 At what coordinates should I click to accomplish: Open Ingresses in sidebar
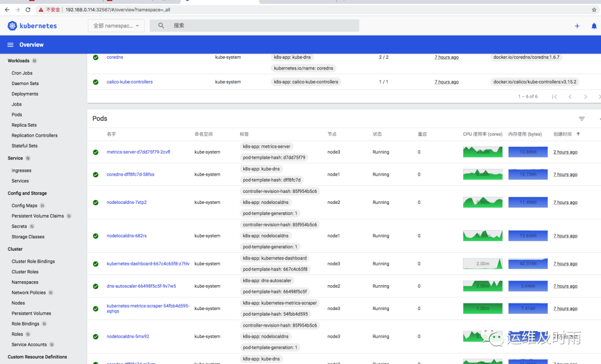22,170
